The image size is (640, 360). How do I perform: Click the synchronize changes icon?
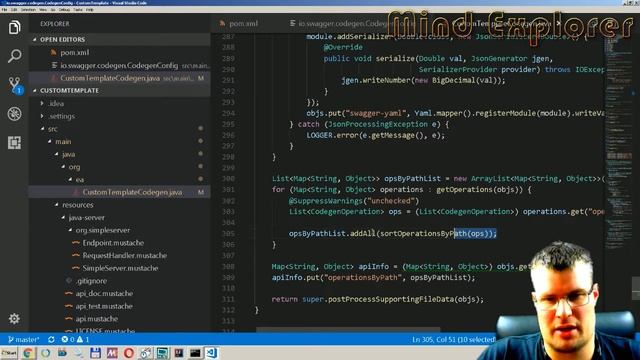[x=51, y=339]
